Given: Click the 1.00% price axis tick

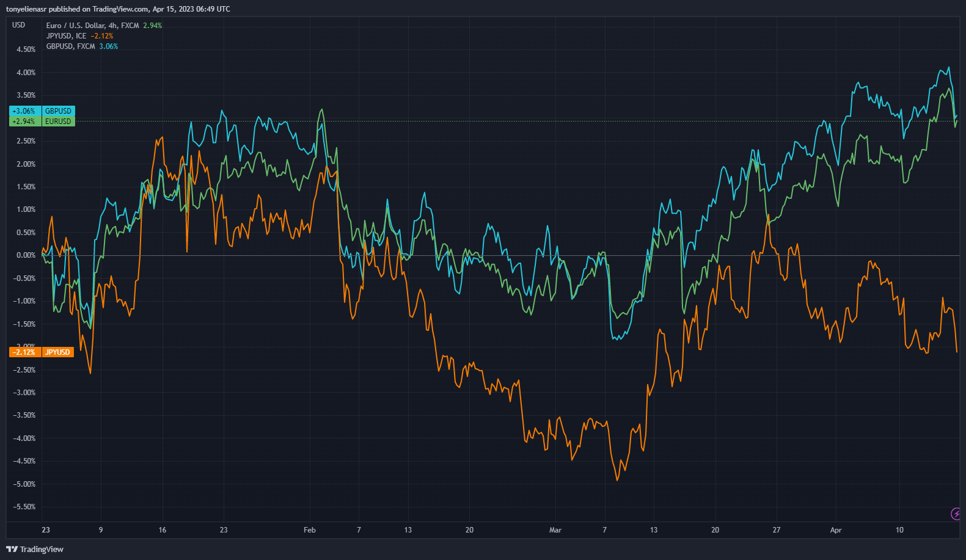Looking at the screenshot, I should [x=26, y=209].
